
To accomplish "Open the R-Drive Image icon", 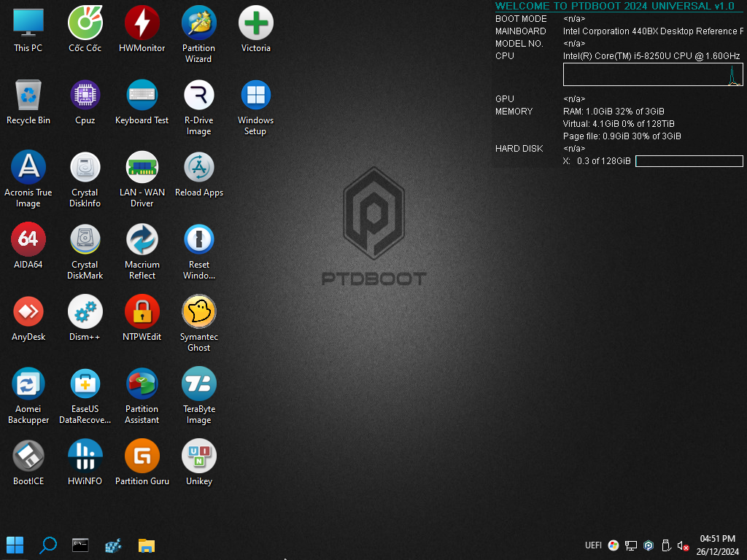I will 198,108.
